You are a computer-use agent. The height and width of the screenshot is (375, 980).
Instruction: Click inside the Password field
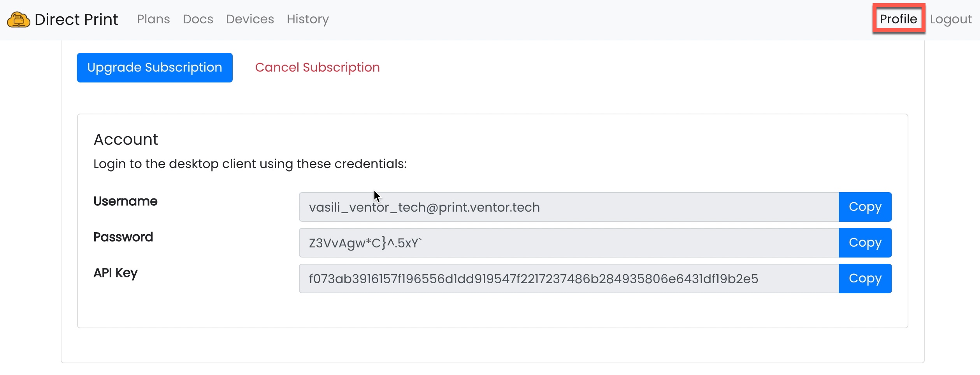point(568,243)
